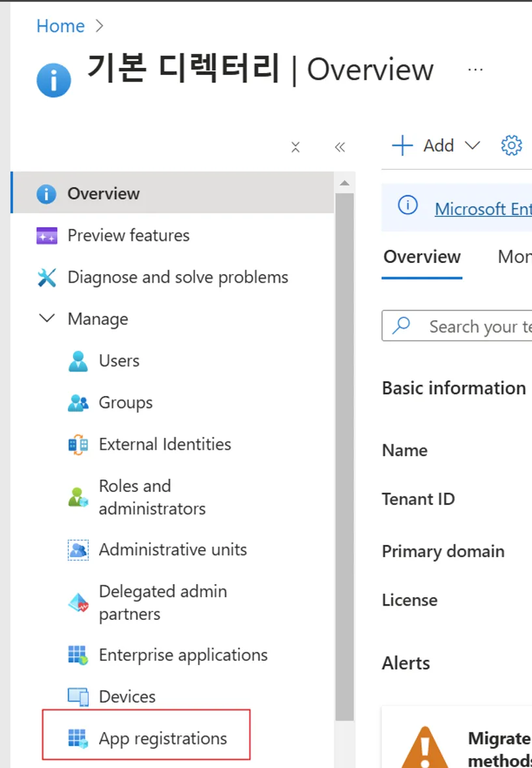Image resolution: width=532 pixels, height=768 pixels.
Task: Collapse the sidebar with double chevron
Action: (x=340, y=147)
